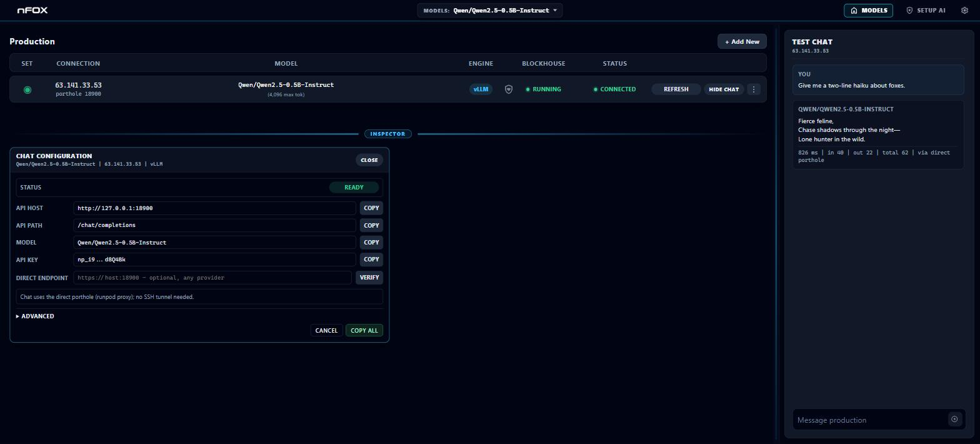Click the Refresh button
This screenshot has width=980, height=444.
point(676,89)
